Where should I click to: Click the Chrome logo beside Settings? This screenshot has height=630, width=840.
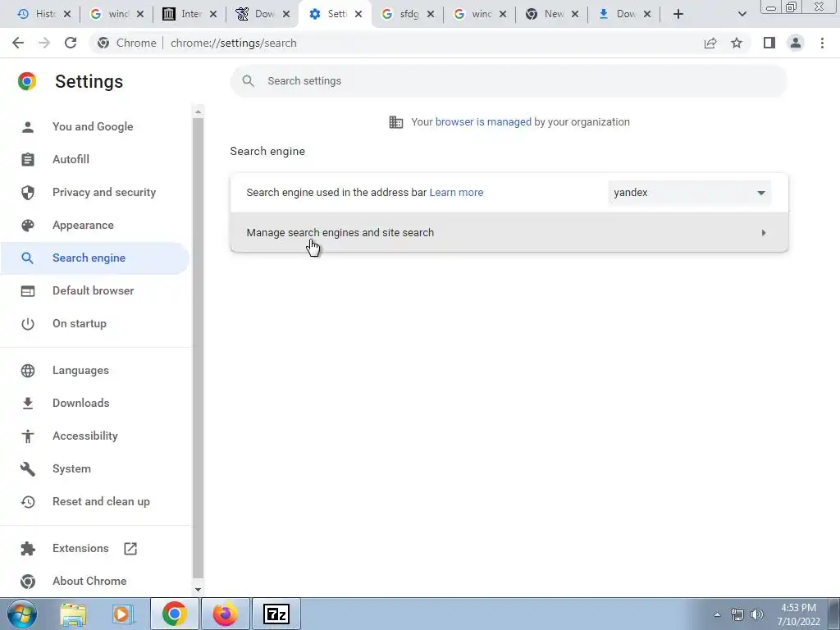[27, 81]
